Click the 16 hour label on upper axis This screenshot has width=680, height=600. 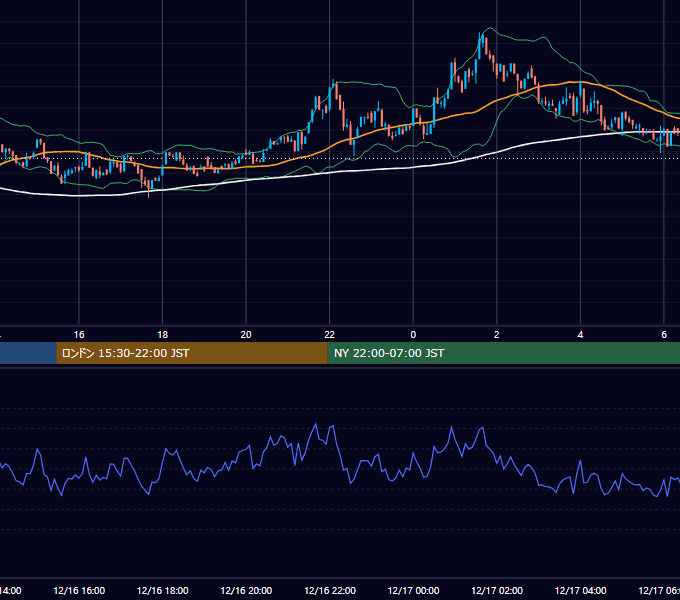(x=79, y=335)
